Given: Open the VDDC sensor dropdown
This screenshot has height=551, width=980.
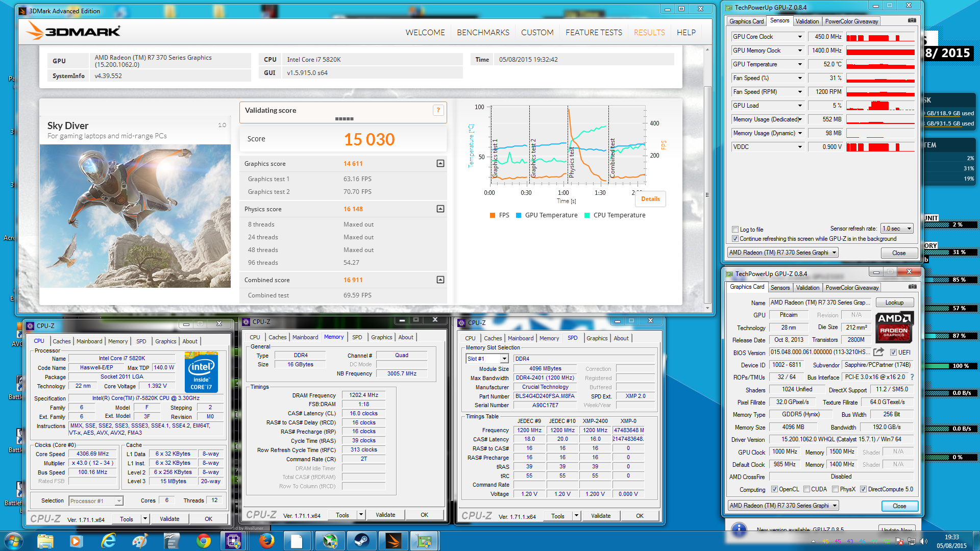Looking at the screenshot, I should [x=800, y=147].
